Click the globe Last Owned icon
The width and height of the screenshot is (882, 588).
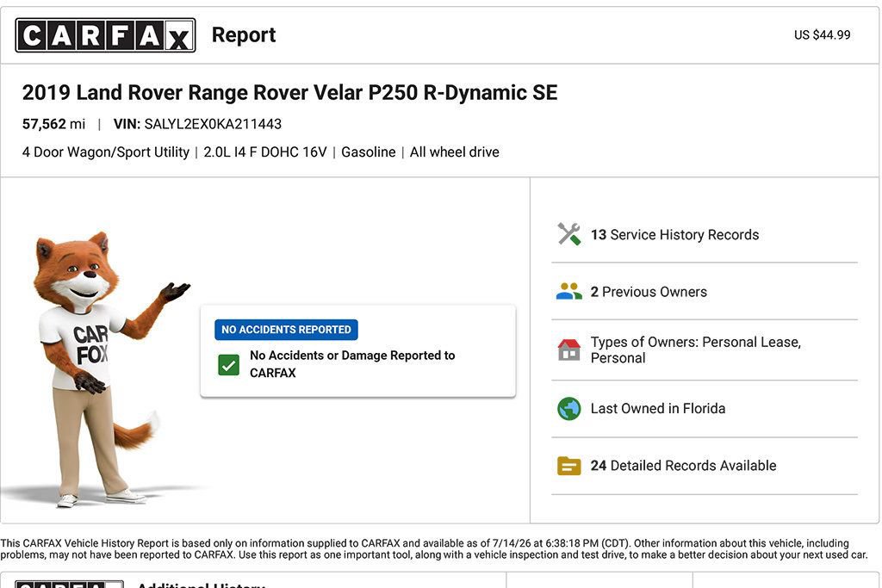point(568,409)
